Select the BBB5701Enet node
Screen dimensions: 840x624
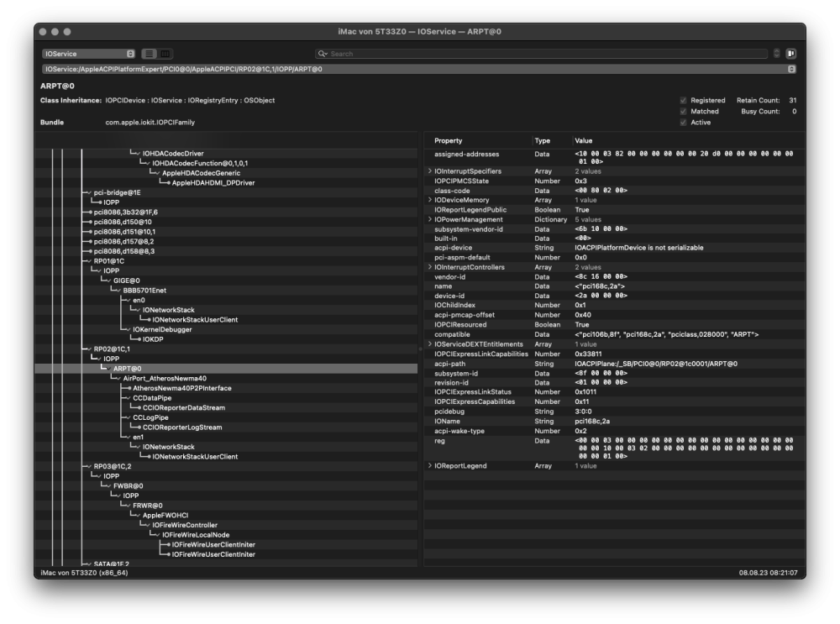pyautogui.click(x=144, y=291)
